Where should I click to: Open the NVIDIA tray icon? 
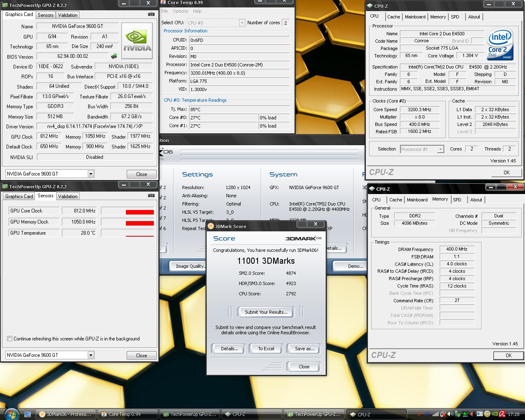point(495,414)
